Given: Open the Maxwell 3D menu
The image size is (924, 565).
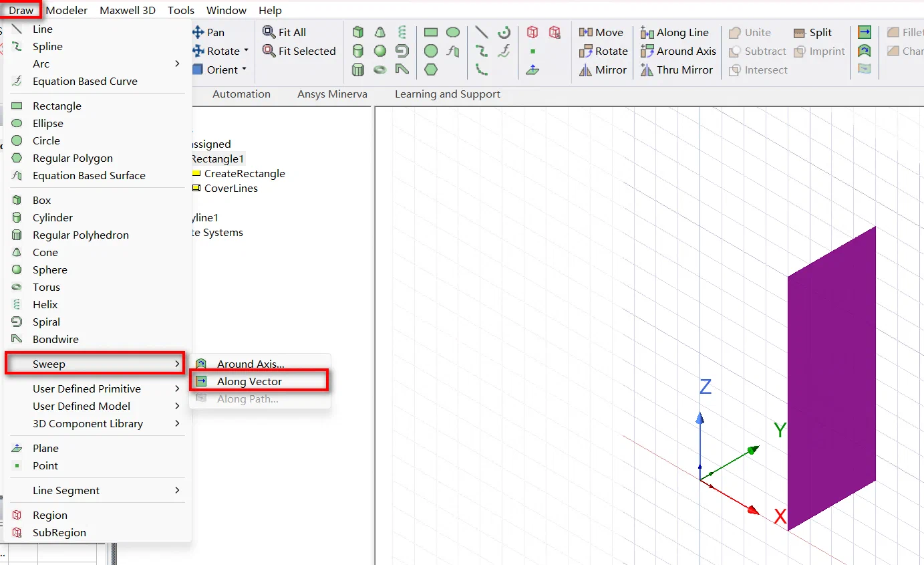Looking at the screenshot, I should tap(128, 10).
